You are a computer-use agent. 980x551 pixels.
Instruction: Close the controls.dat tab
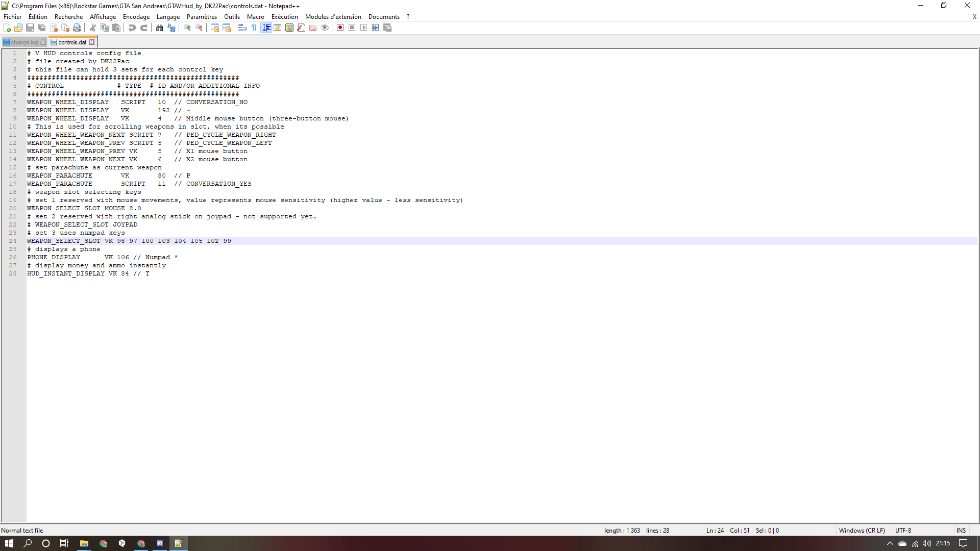tap(91, 42)
